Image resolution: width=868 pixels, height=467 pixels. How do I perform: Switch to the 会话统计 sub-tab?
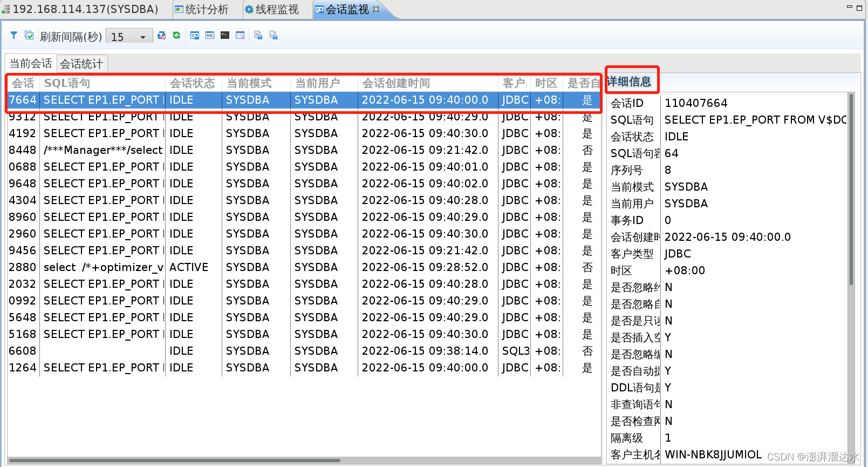tap(81, 64)
